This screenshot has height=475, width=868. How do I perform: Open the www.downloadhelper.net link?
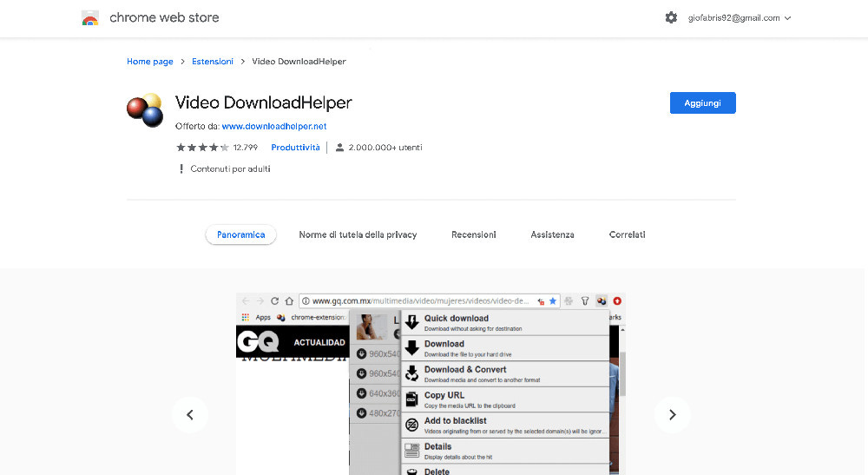274,126
